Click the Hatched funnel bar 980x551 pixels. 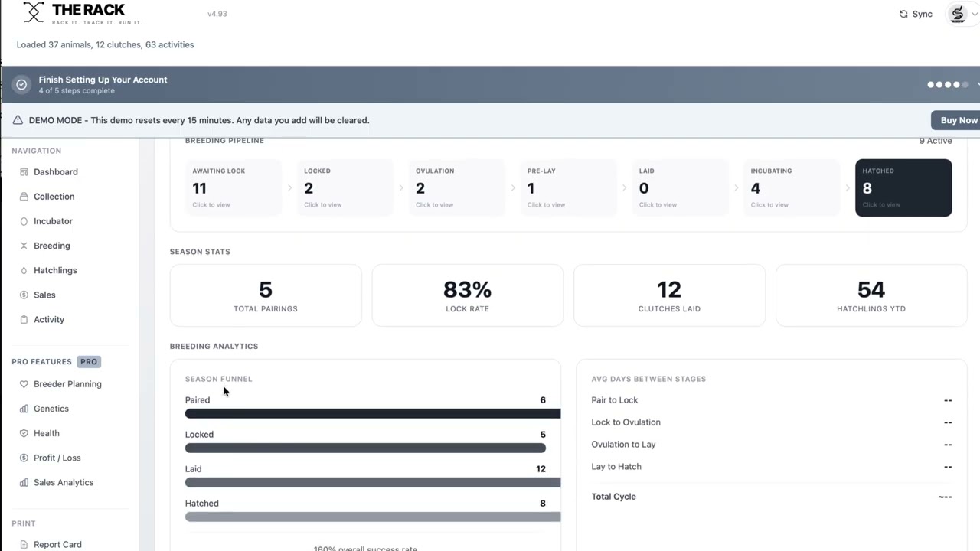(x=373, y=517)
